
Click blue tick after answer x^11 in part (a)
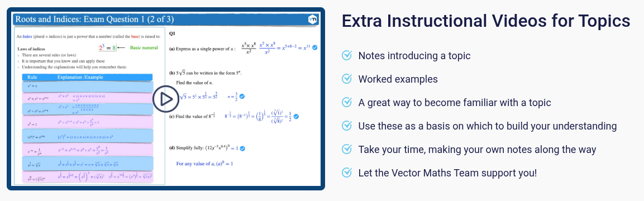click(x=314, y=47)
